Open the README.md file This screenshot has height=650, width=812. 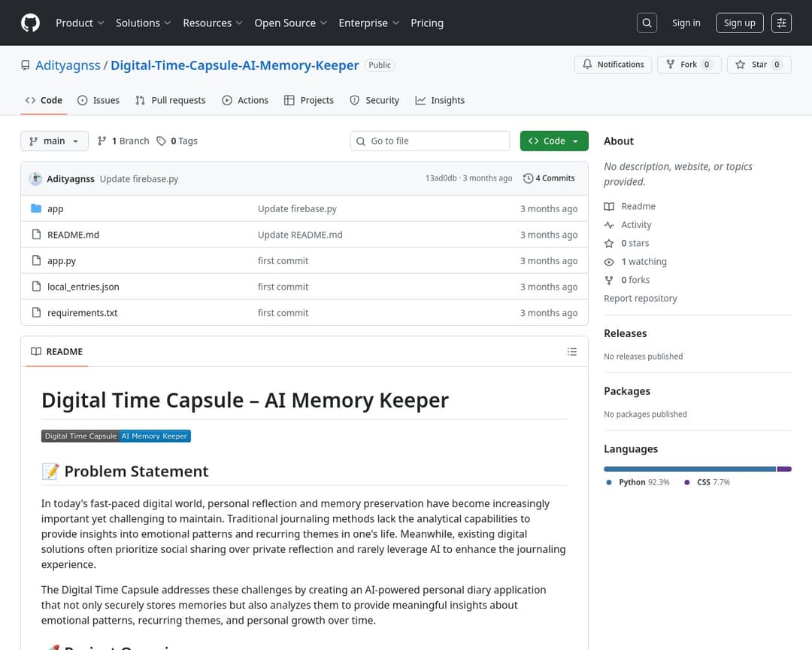click(73, 234)
